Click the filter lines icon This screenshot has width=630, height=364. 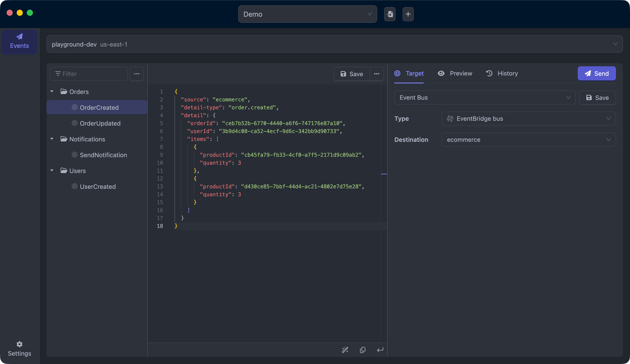coord(58,74)
